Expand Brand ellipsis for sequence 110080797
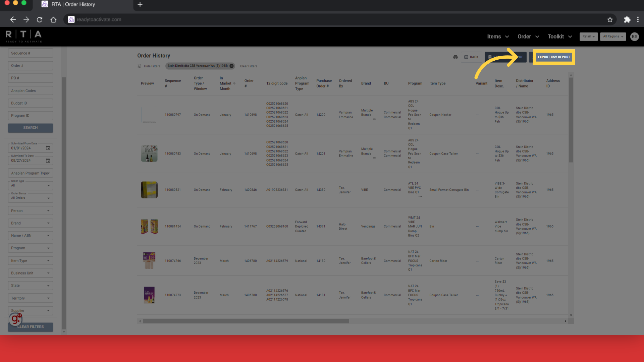This screenshot has height=362, width=644. point(374,119)
